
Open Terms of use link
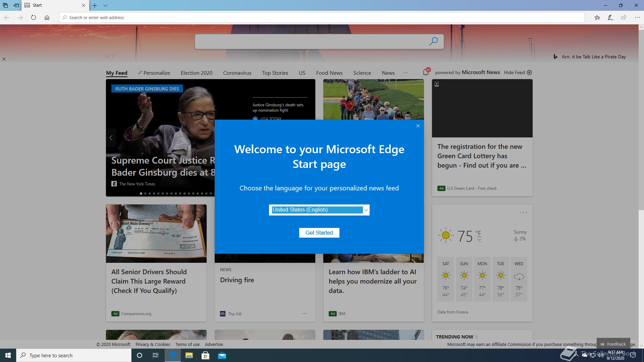[187, 344]
